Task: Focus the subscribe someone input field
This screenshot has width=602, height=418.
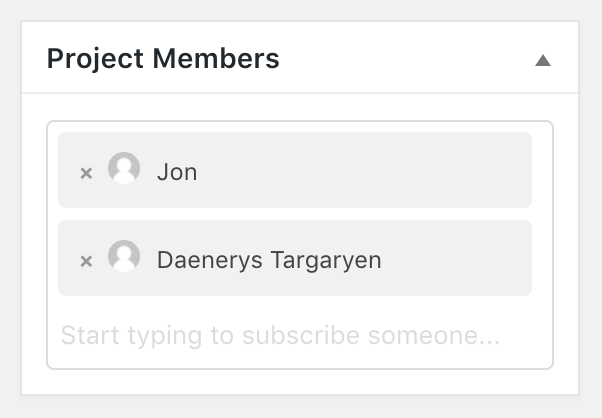Action: click(x=280, y=335)
